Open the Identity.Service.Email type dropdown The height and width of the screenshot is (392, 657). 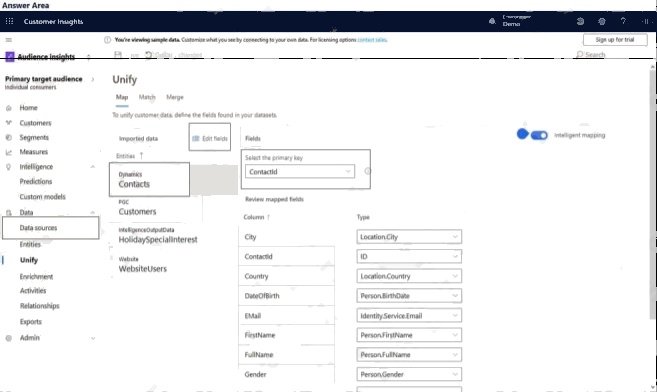pos(409,316)
